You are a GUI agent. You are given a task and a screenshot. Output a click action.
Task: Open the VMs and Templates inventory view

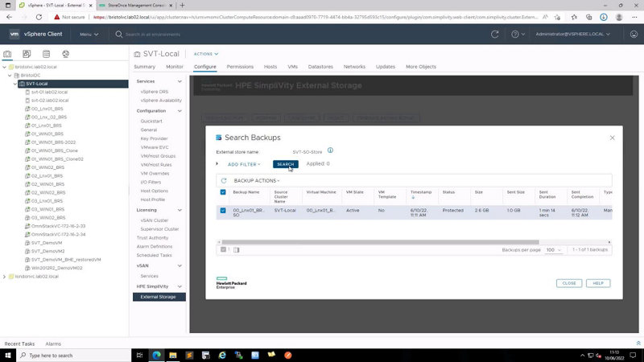[x=27, y=54]
